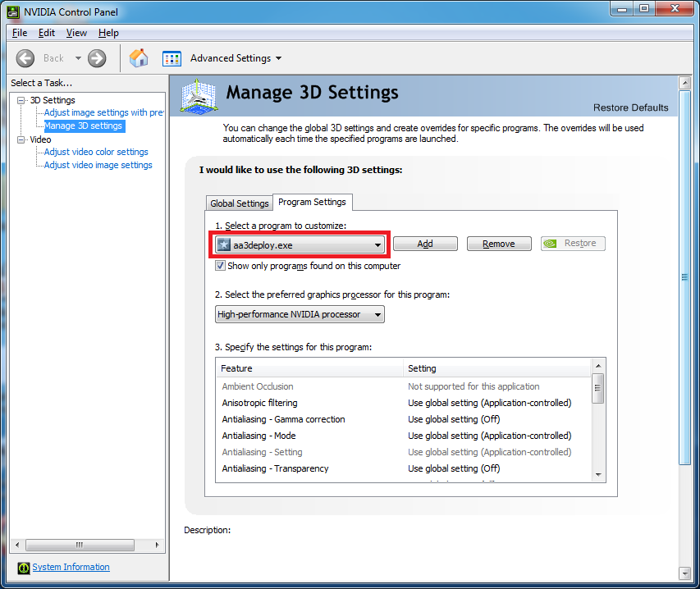The height and width of the screenshot is (589, 700).
Task: Click the Back arrow navigation icon
Action: (x=25, y=58)
